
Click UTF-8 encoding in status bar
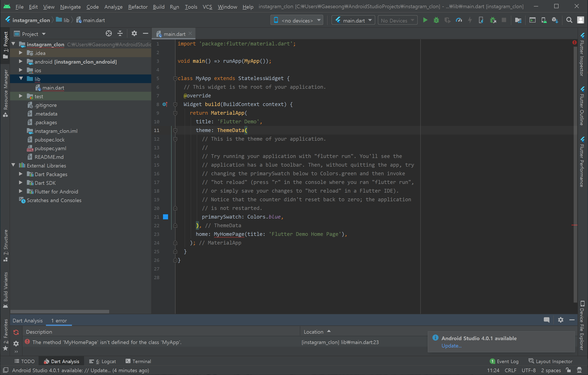[x=529, y=370]
